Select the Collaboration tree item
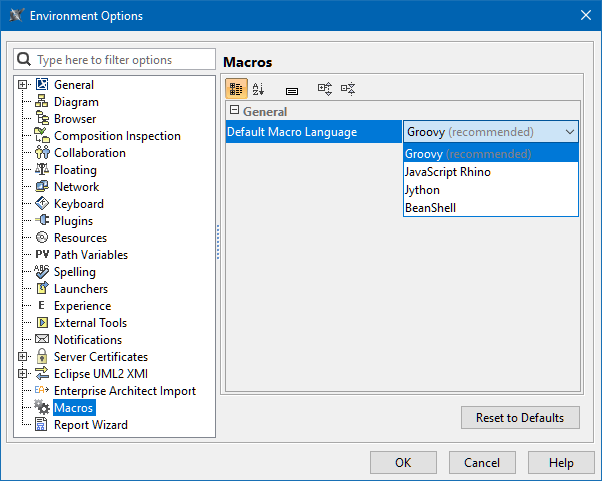The width and height of the screenshot is (602, 481). tap(90, 153)
